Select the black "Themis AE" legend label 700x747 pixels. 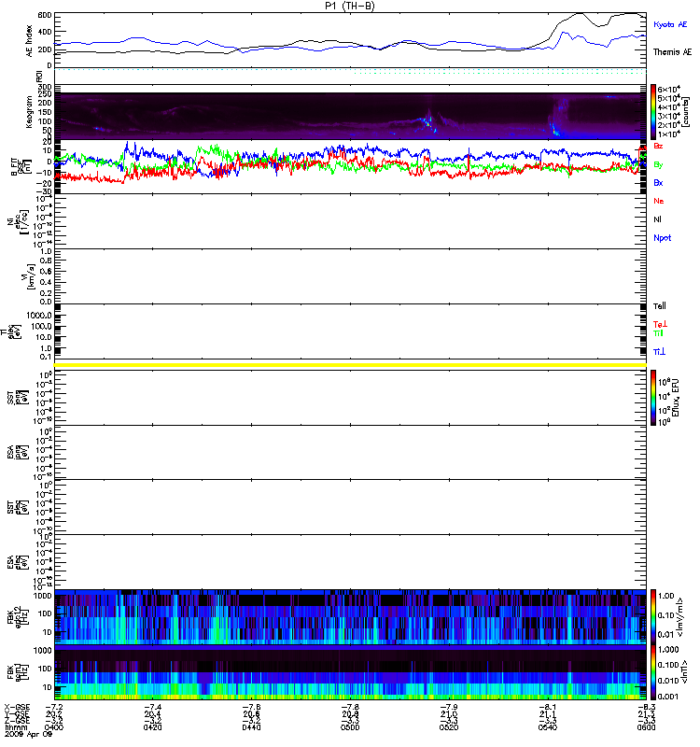tap(672, 52)
